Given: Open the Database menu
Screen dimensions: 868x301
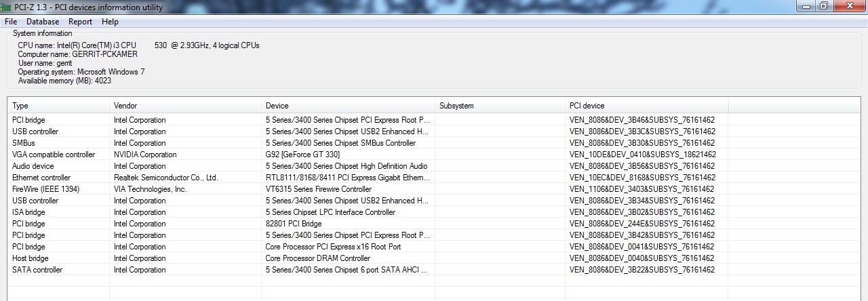Looking at the screenshot, I should tap(43, 22).
